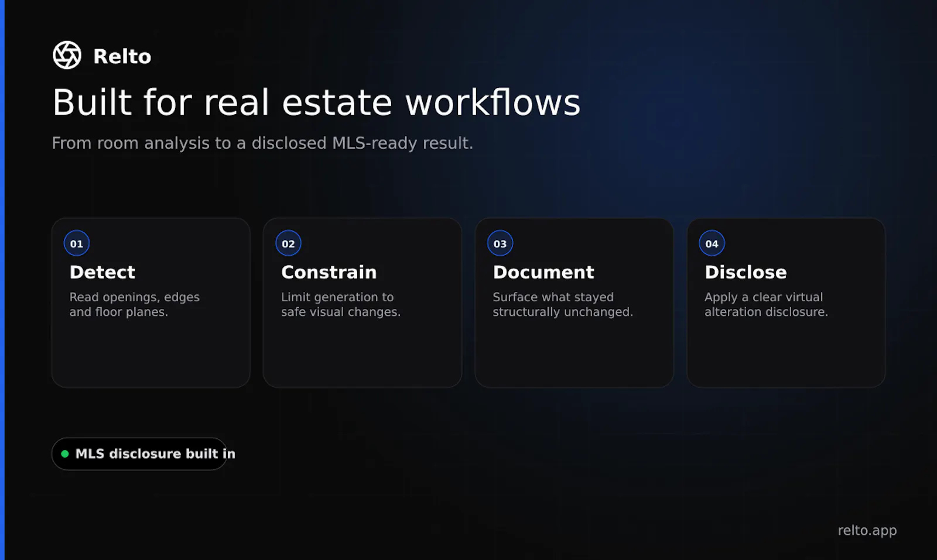The height and width of the screenshot is (560, 937).
Task: Click 'Apply a clear virtual alteration disclosure.' text
Action: (x=767, y=304)
